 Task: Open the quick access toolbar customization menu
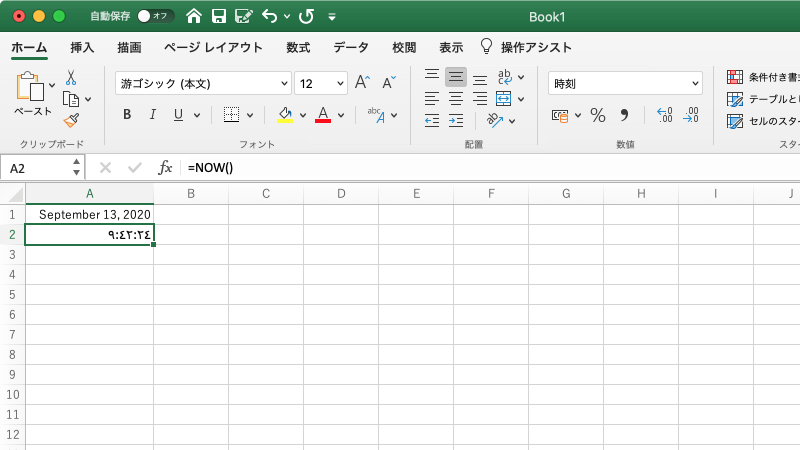(332, 17)
